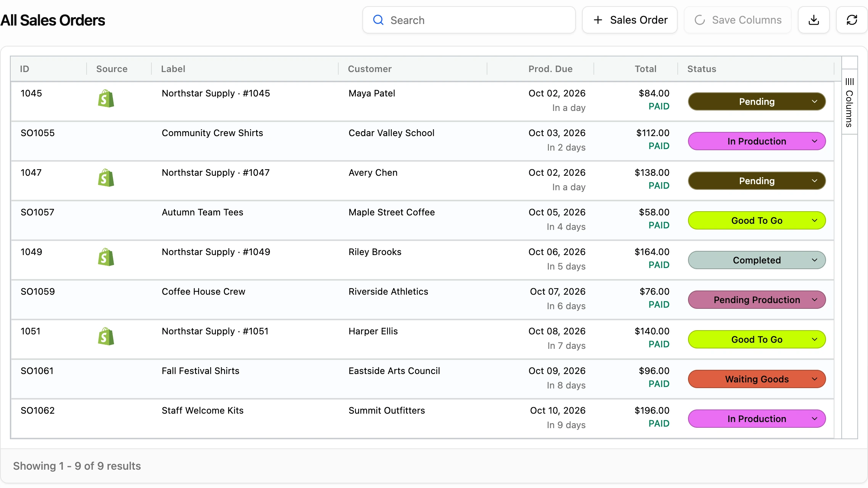Open Pending status dropdown for order 1047
Image resolution: width=868 pixels, height=488 pixels.
[757, 181]
